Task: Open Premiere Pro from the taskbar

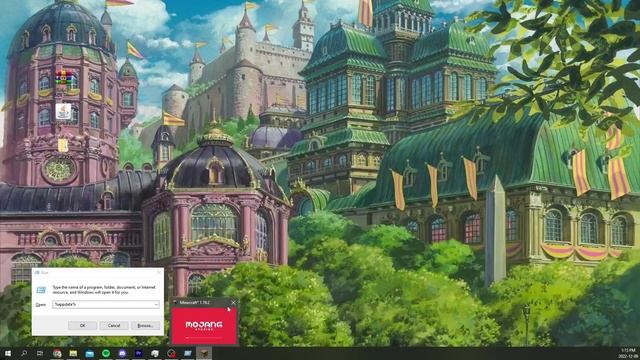Action: tap(138, 353)
